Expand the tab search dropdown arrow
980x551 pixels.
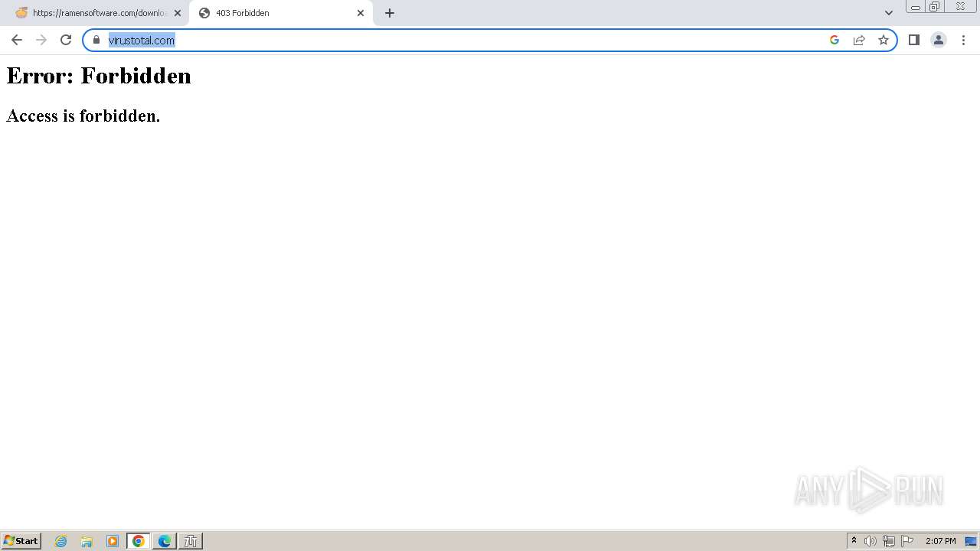[x=889, y=13]
